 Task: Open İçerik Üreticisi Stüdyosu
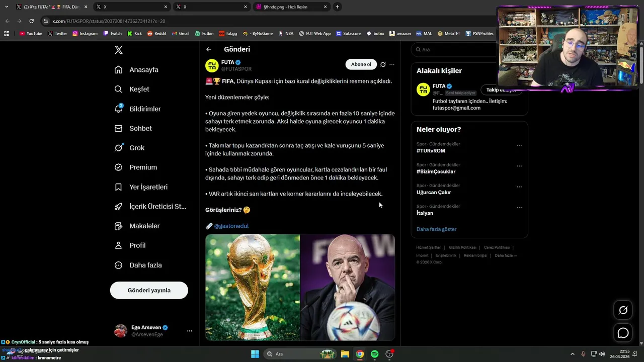(x=150, y=206)
